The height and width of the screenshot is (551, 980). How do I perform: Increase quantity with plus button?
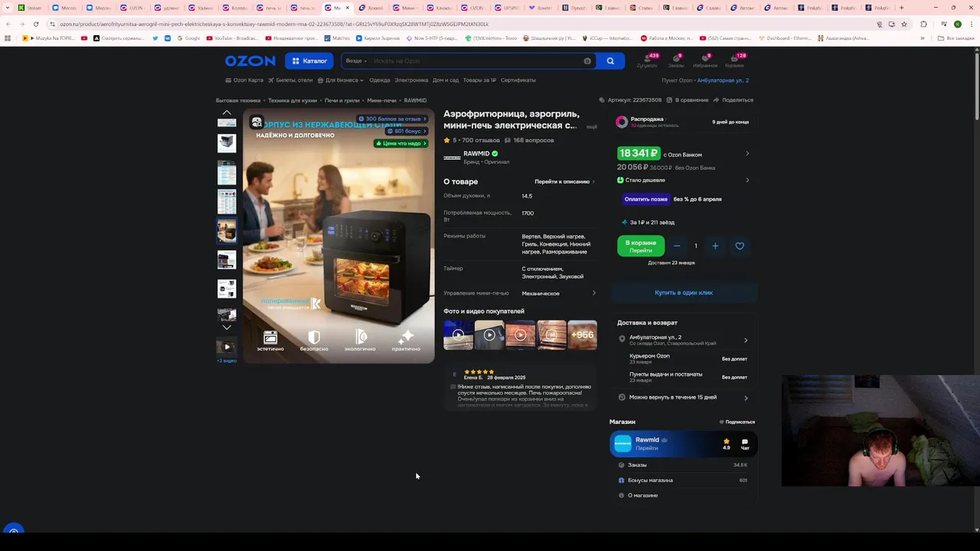click(x=715, y=246)
